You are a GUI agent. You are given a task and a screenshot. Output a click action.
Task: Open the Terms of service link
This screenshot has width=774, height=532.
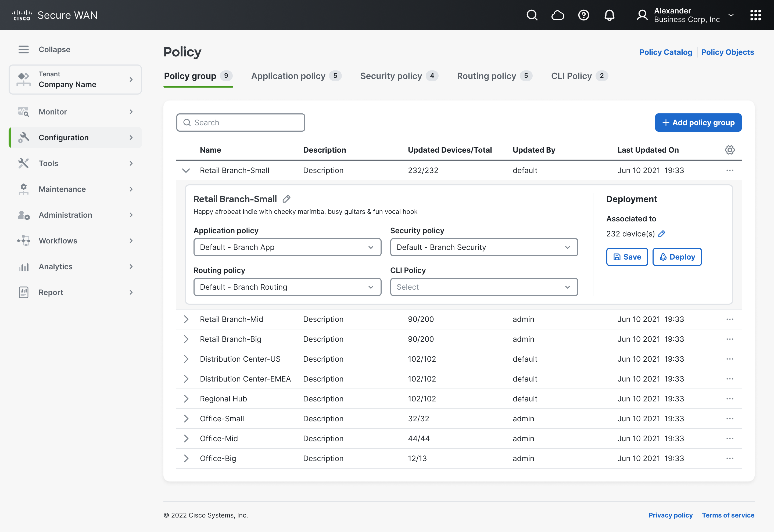coord(728,515)
